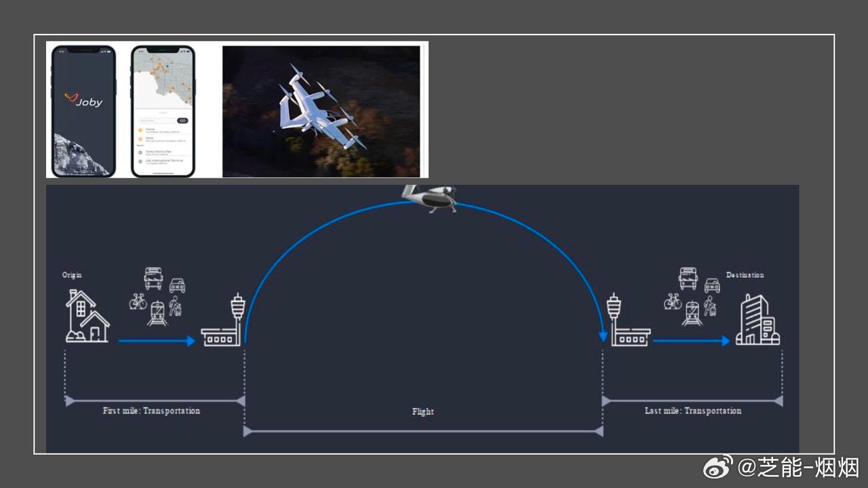Image resolution: width=868 pixels, height=488 pixels.
Task: Tap the GO button on the phone
Action: point(182,121)
